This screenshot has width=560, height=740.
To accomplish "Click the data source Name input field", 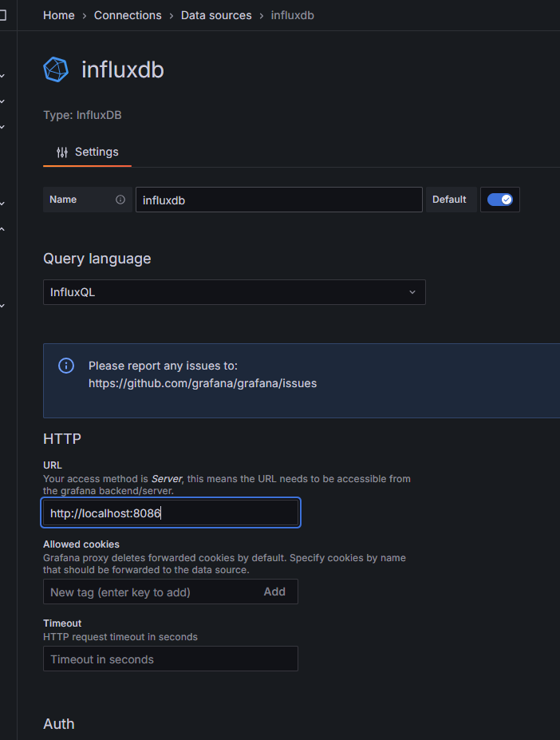I will point(278,200).
